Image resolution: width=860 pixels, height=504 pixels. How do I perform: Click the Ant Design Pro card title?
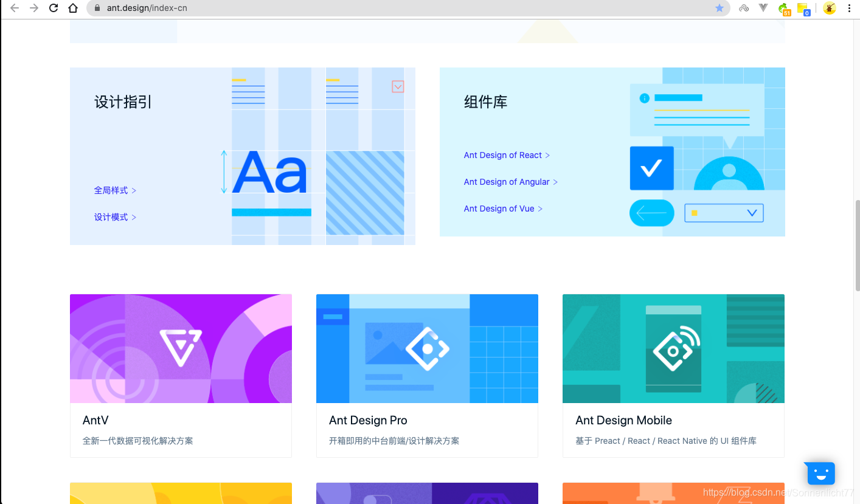pyautogui.click(x=368, y=420)
